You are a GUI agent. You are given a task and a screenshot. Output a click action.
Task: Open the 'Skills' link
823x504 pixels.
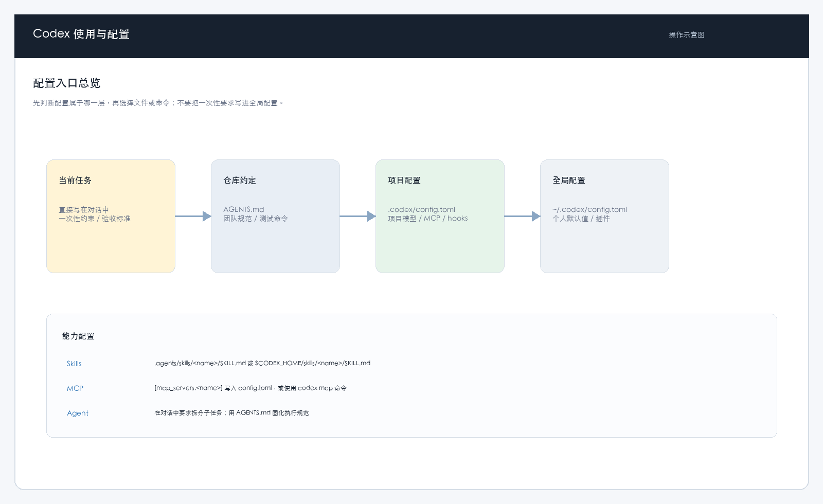(74, 364)
